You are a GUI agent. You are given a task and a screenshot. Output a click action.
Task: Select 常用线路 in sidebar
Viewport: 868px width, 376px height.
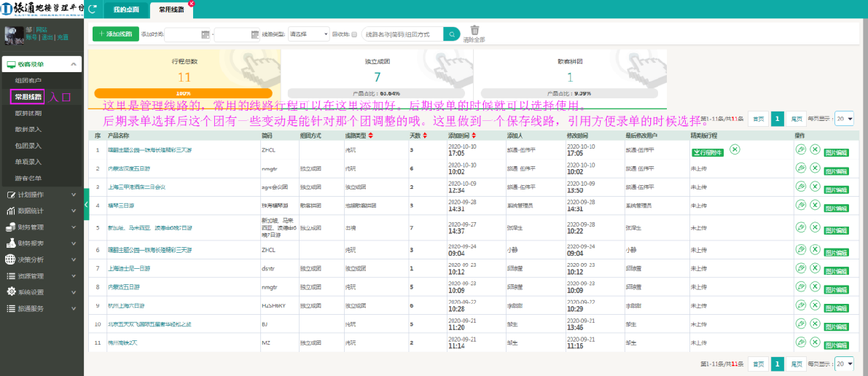click(28, 97)
